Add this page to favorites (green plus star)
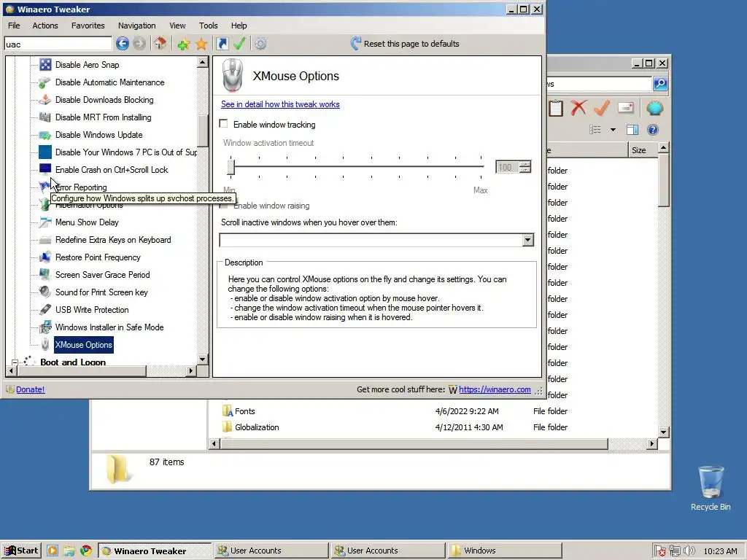Viewport: 747px width, 560px height. pos(184,44)
